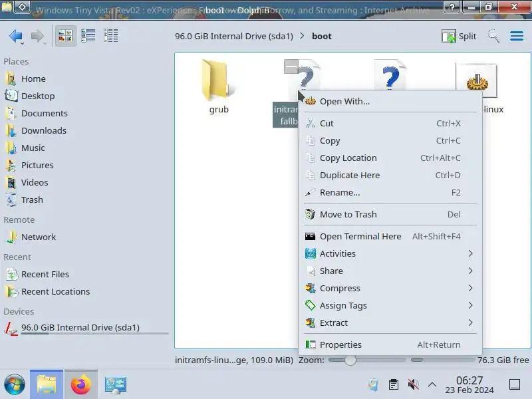Expand the Compress submenu

coord(390,289)
